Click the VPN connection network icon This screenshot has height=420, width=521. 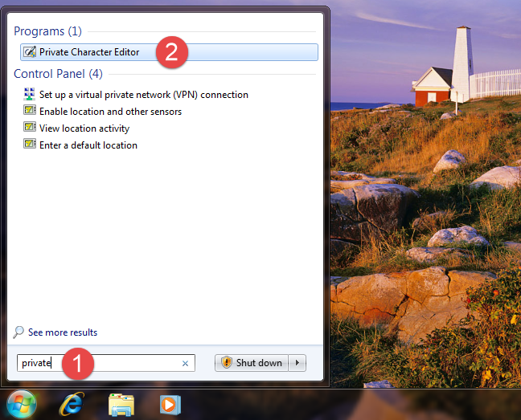[30, 94]
